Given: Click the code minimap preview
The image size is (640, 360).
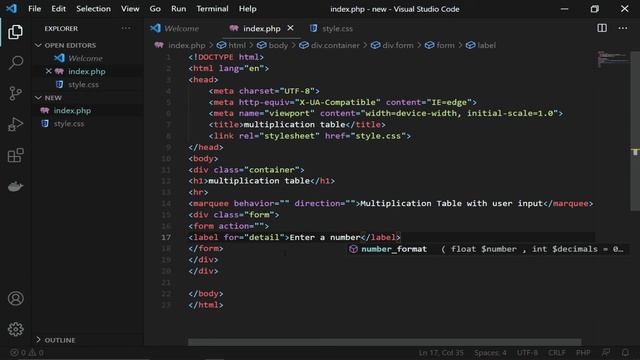Looking at the screenshot, I should 612,59.
